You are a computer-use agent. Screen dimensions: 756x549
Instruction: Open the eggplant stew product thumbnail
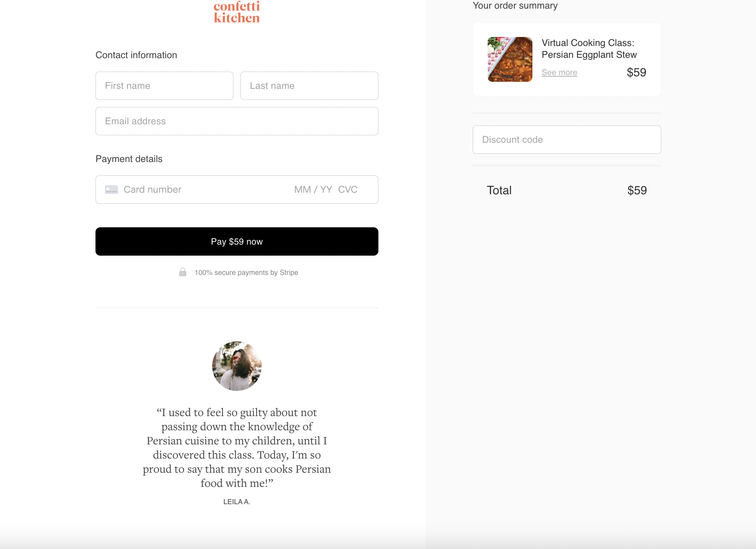coord(510,59)
